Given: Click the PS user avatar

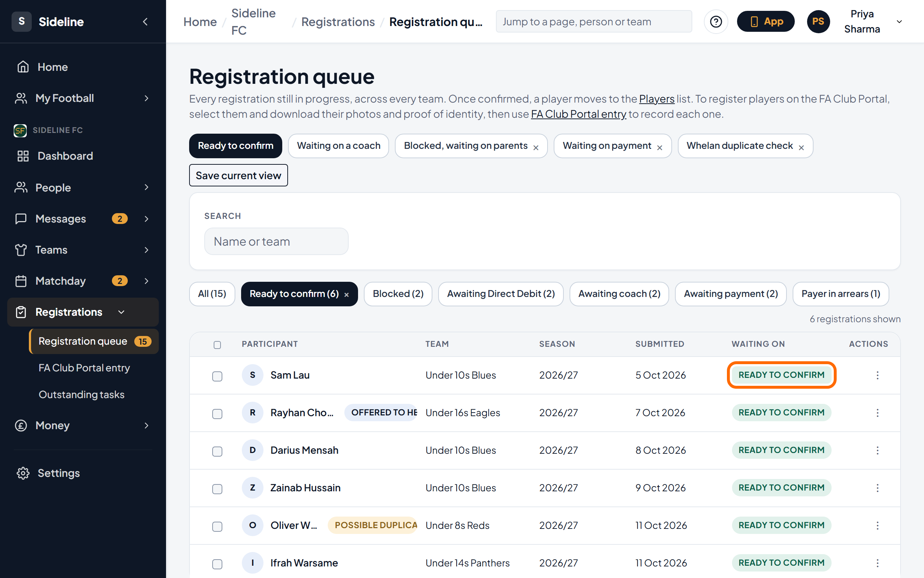Looking at the screenshot, I should 818,22.
